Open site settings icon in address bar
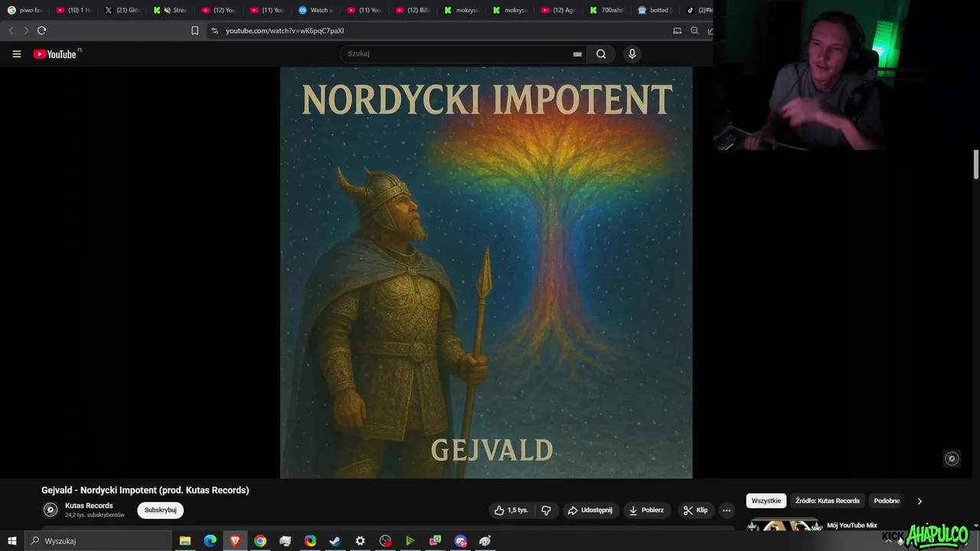 [214, 31]
